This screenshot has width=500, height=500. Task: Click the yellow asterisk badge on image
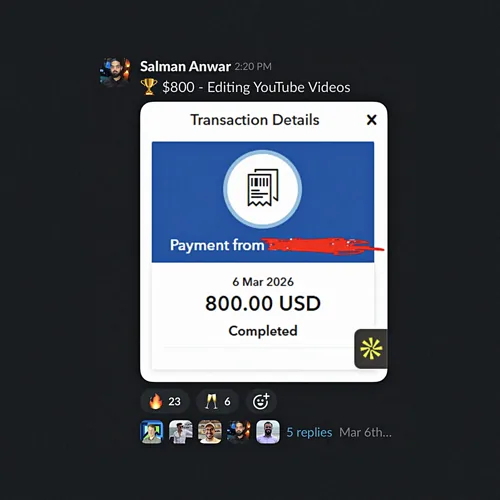(371, 349)
